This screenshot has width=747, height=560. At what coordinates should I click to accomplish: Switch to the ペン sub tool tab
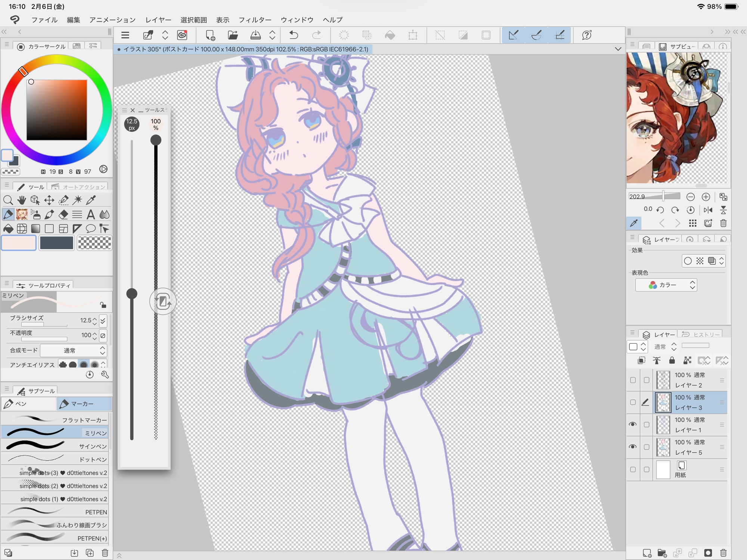28,404
